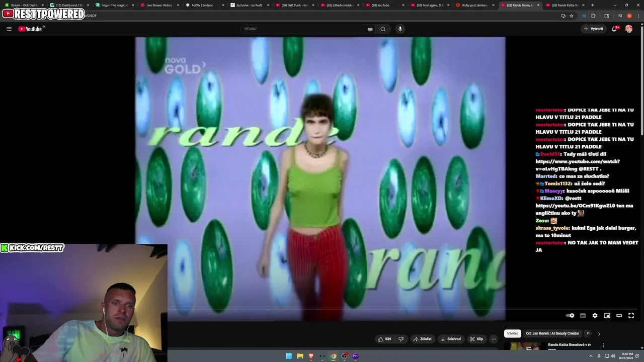
Task: Bookmark this page with the star icon
Action: click(572, 16)
